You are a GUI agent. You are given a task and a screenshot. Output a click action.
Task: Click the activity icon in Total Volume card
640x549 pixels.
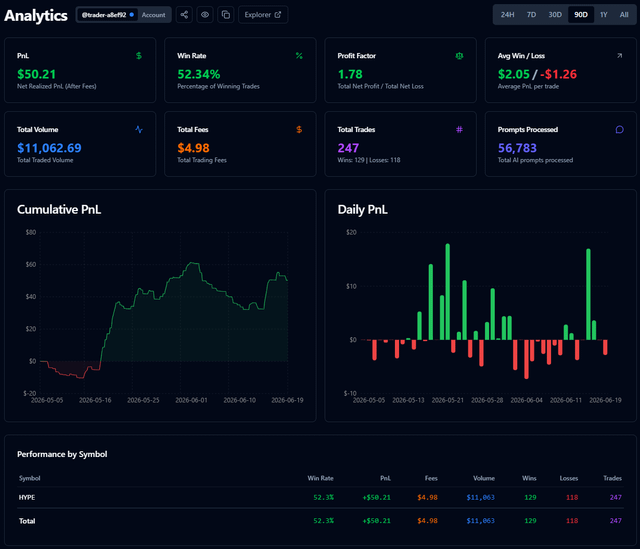pyautogui.click(x=139, y=129)
